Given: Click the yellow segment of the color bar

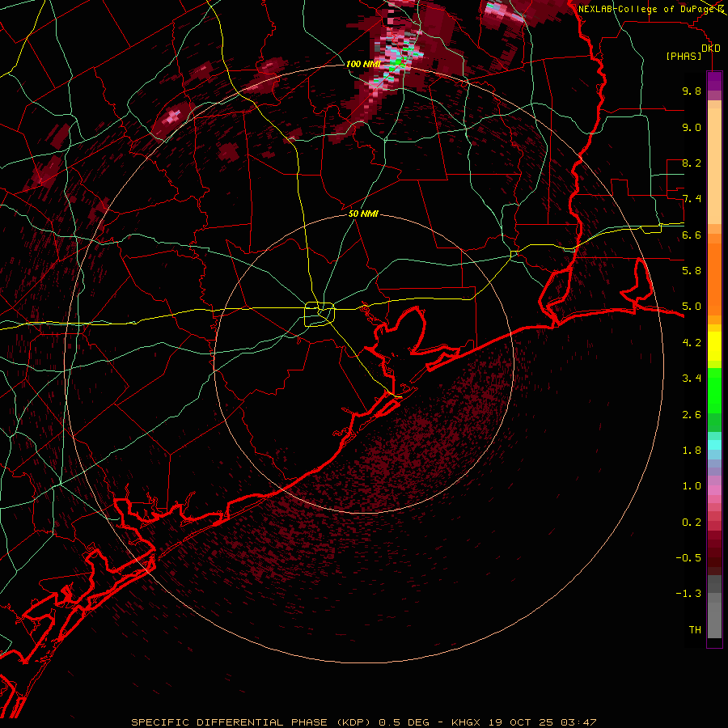Looking at the screenshot, I should [714, 346].
